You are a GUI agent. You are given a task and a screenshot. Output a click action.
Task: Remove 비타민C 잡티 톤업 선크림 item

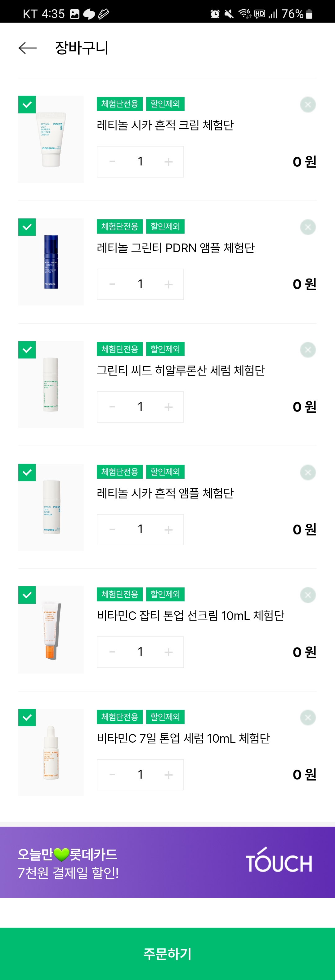pos(308,595)
